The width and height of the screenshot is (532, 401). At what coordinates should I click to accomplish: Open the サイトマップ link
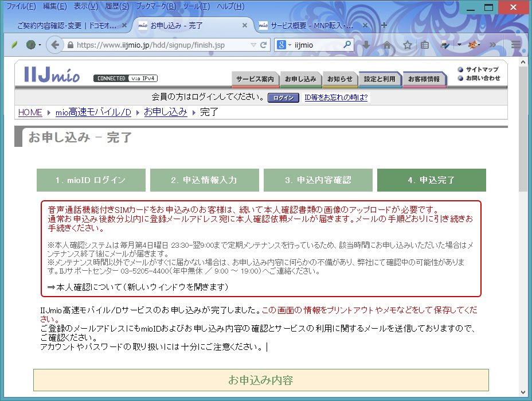tap(482, 69)
